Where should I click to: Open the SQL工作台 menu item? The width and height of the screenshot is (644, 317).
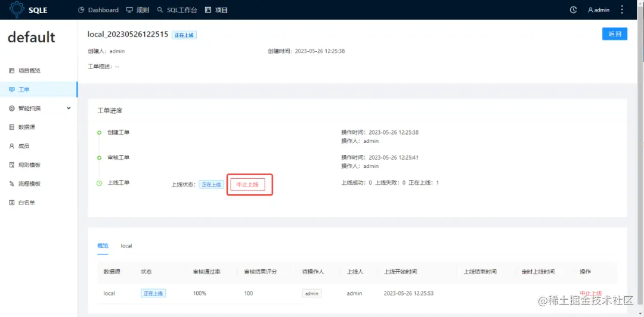tap(177, 10)
